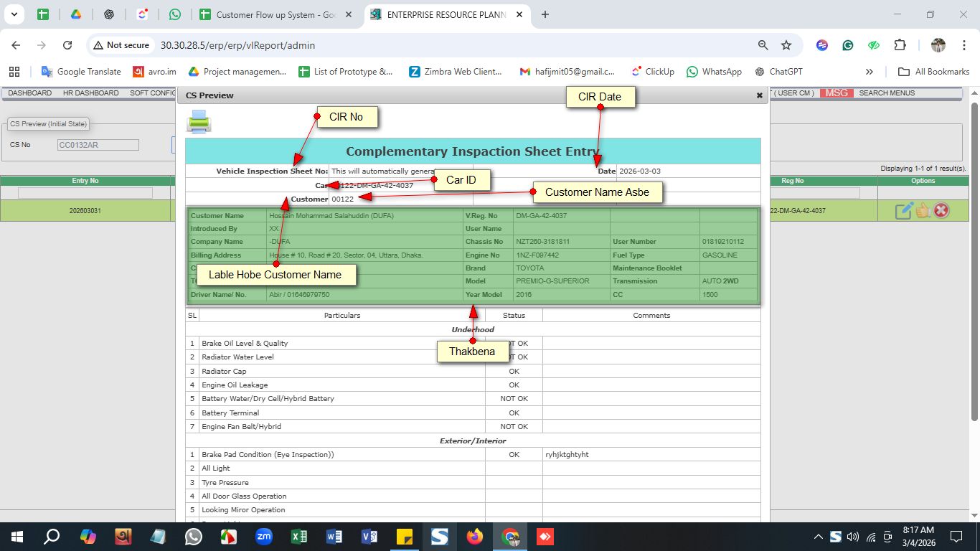Expand the hidden bookmarks overflow chevron
This screenshot has height=551, width=980.
point(870,72)
